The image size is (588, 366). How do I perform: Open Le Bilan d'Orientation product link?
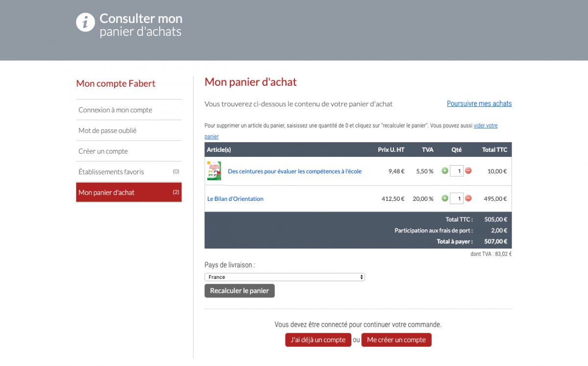[x=235, y=198]
